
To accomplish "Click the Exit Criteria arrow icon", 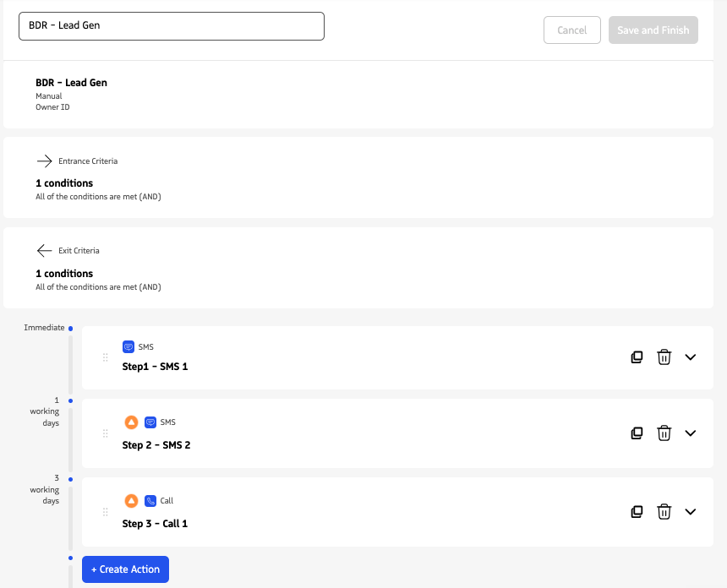I will [45, 251].
